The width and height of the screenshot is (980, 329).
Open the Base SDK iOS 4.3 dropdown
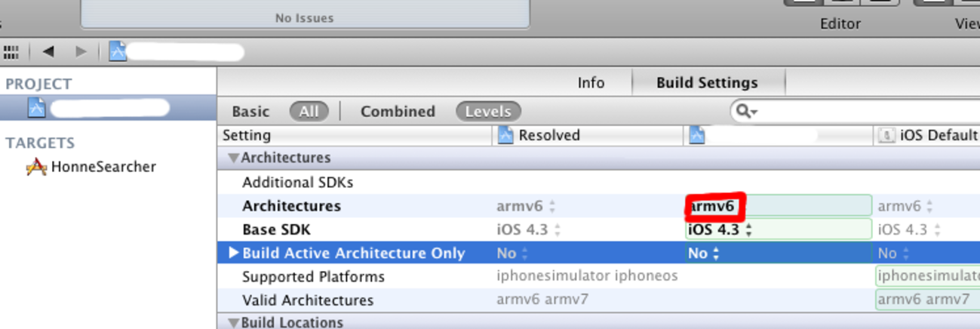720,230
